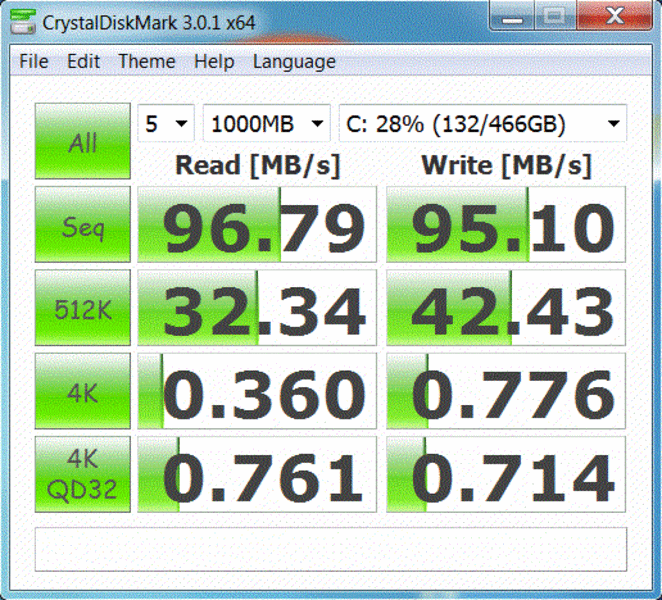This screenshot has width=662, height=600.
Task: Click the empty comment field at bottom
Action: [331, 549]
